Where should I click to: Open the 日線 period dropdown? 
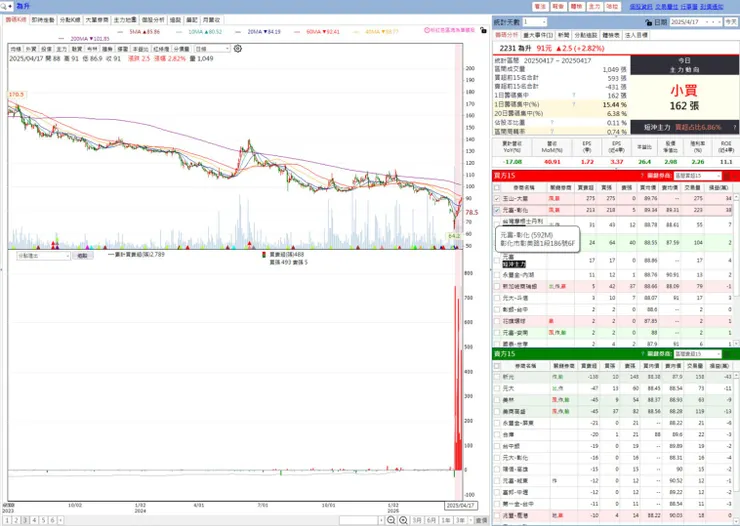212,49
